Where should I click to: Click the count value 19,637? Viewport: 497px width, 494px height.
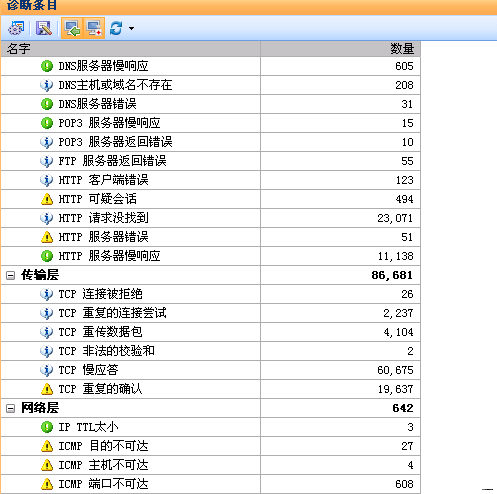click(x=396, y=389)
